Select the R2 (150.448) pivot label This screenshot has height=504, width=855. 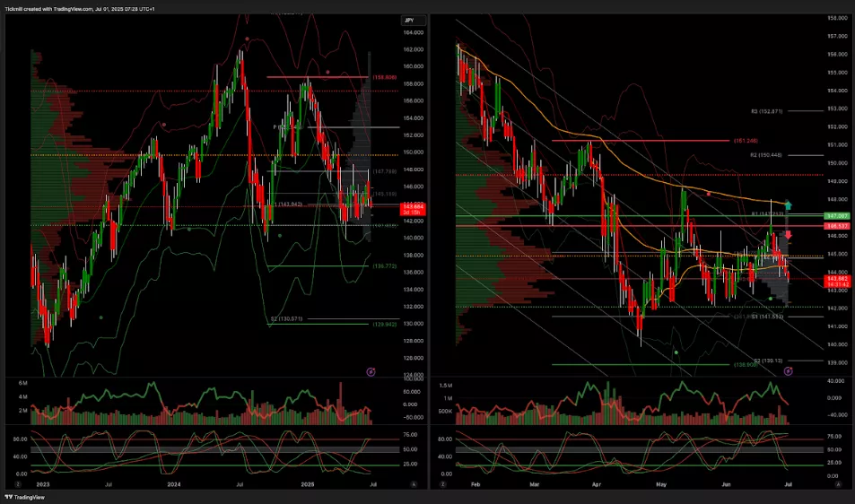point(767,155)
